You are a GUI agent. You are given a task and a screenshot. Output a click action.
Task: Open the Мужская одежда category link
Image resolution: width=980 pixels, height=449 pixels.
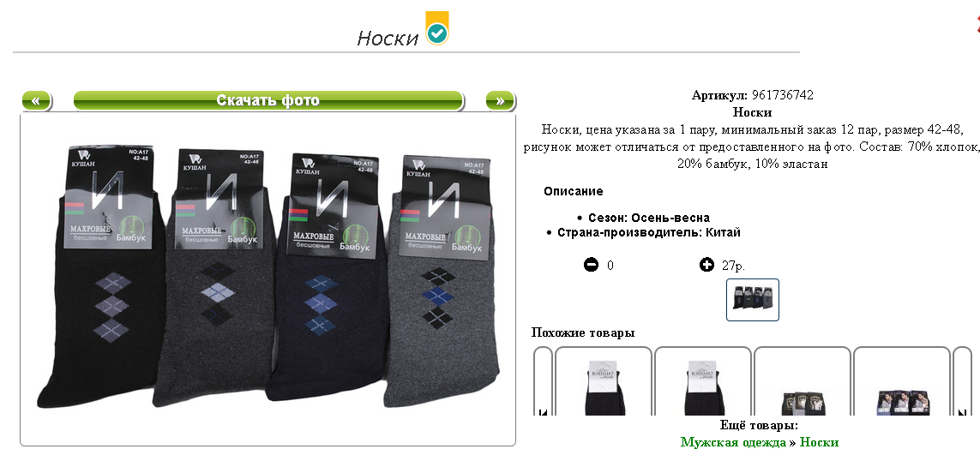(x=733, y=442)
